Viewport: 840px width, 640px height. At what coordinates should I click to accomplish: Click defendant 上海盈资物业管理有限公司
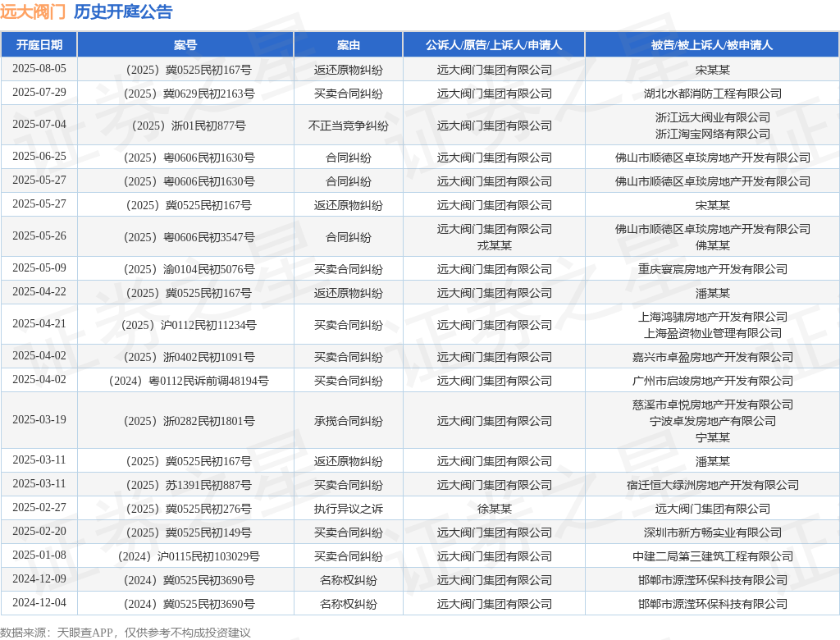(713, 333)
